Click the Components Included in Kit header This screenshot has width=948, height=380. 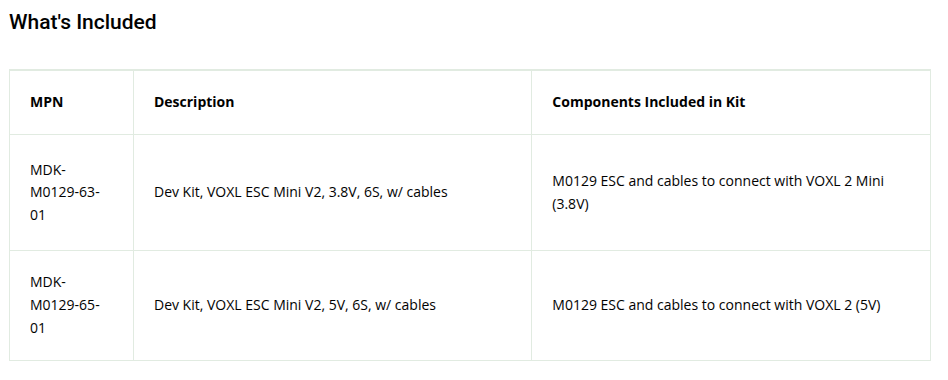point(649,102)
